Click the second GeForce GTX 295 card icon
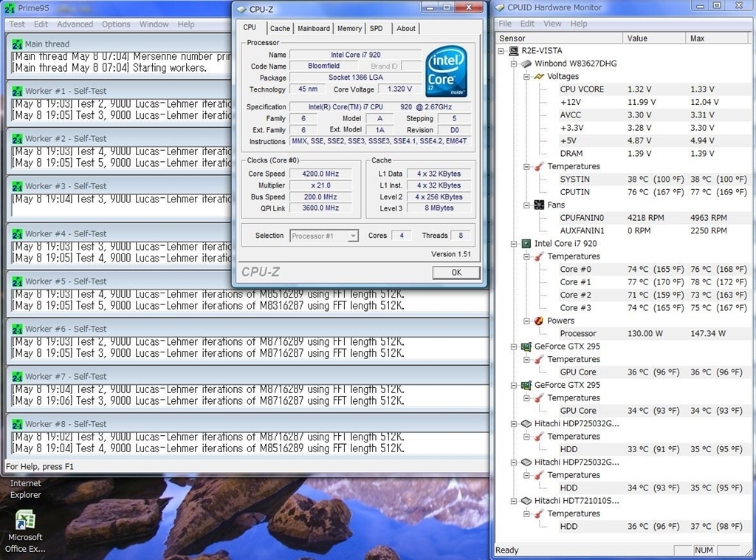The image size is (756, 560). (526, 385)
